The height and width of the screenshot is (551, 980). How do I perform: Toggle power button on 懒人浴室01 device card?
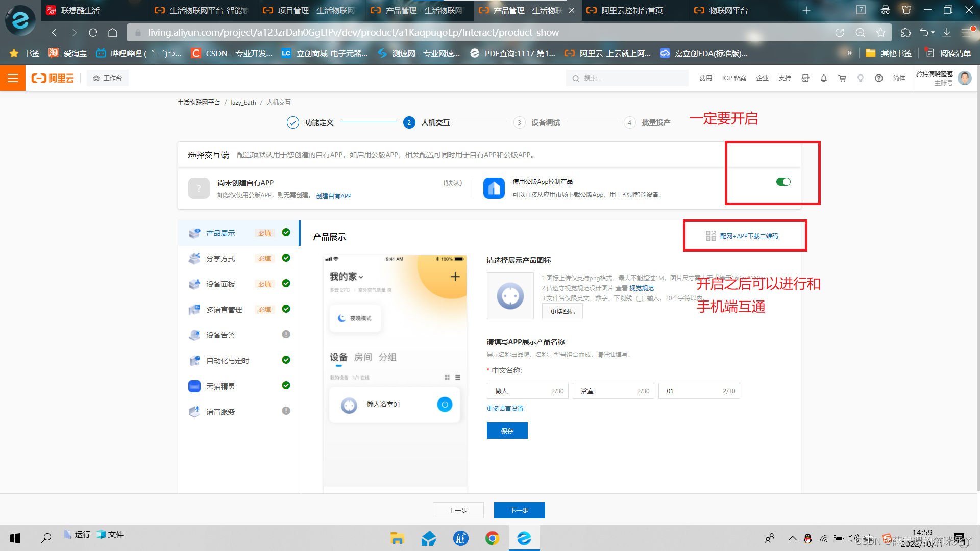445,405
